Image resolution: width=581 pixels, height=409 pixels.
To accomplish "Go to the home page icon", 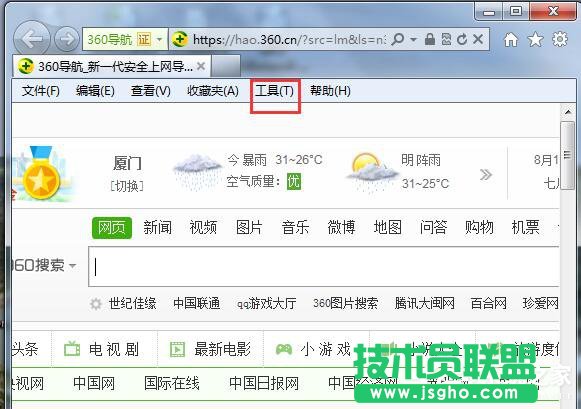I will coord(511,39).
